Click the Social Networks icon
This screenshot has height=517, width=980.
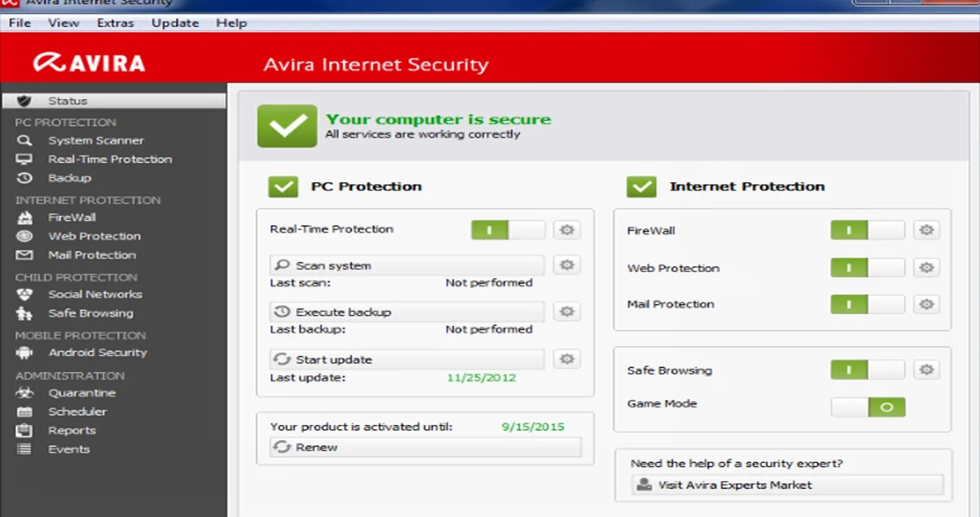[24, 294]
